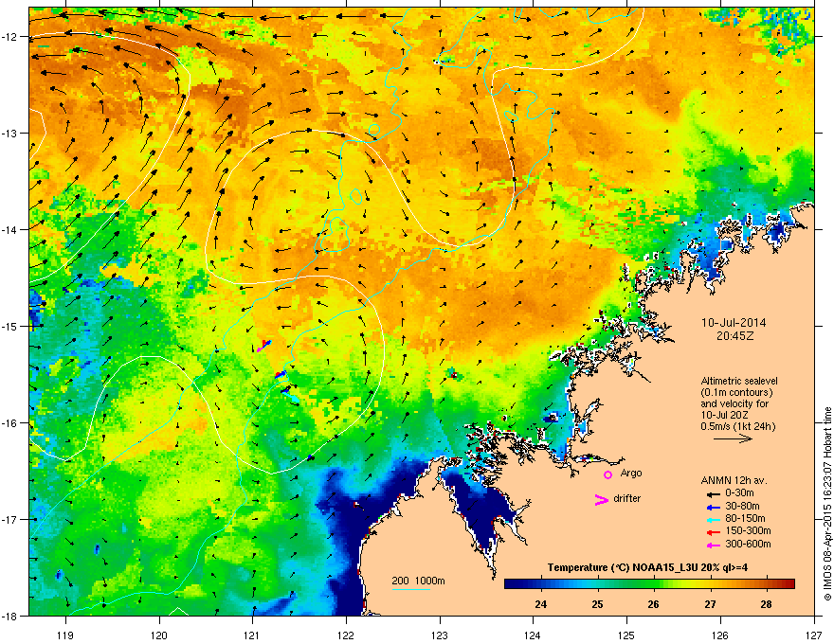Click latitude axis label -16
The image size is (834, 644).
point(9,423)
